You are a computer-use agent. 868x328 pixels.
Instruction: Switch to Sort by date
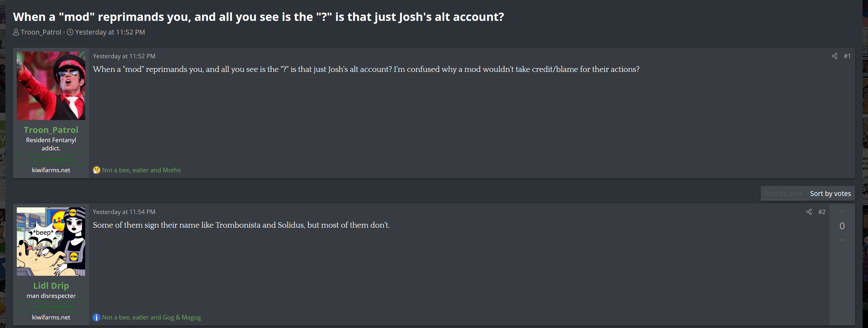[783, 194]
